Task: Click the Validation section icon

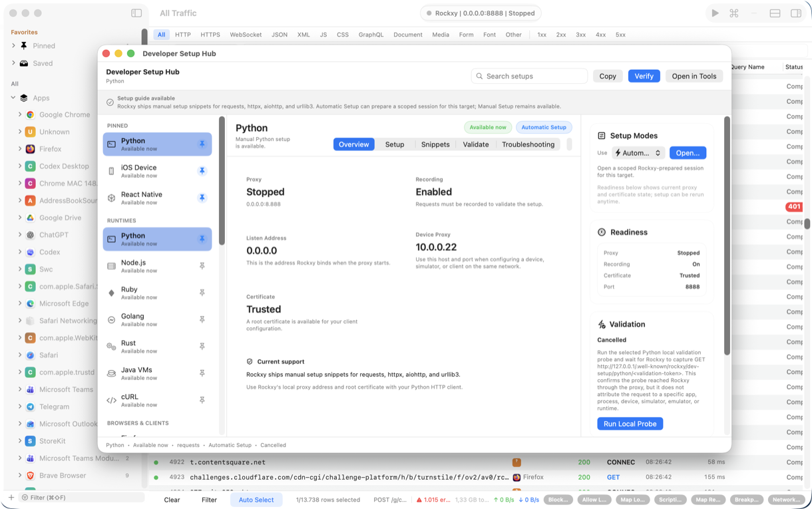Action: tap(602, 325)
